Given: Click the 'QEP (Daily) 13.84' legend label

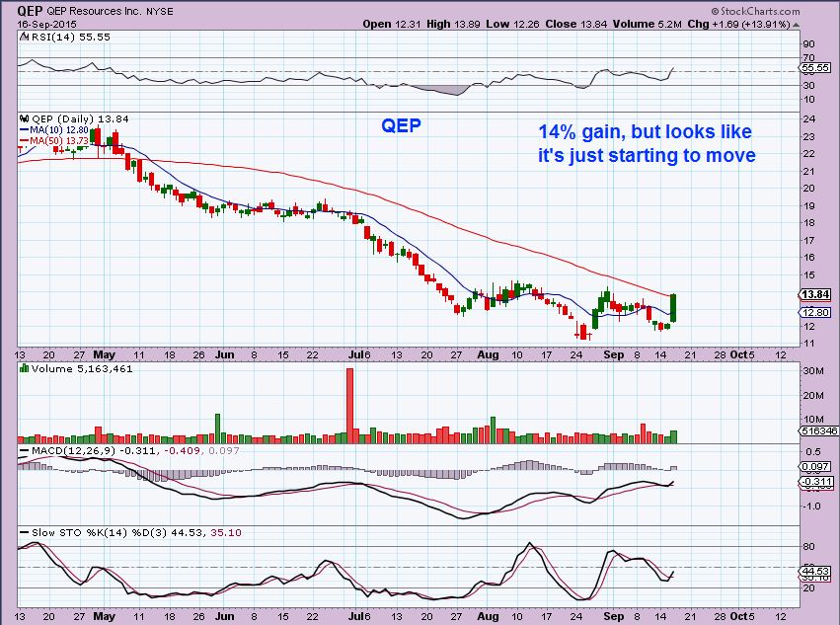Looking at the screenshot, I should pos(80,119).
